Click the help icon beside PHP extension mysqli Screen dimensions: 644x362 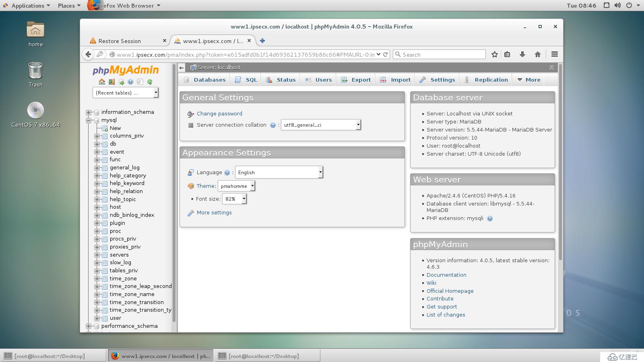(x=490, y=218)
